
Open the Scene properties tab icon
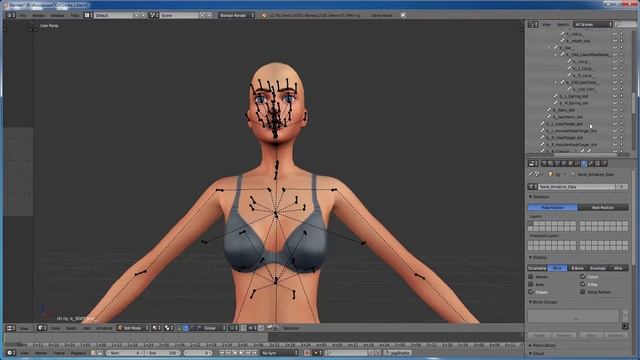click(557, 163)
